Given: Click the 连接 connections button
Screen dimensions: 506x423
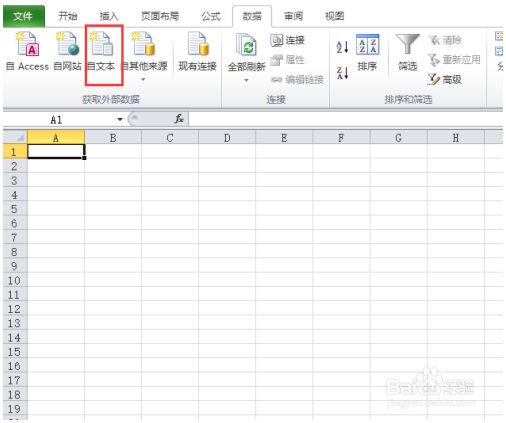Looking at the screenshot, I should [x=287, y=40].
